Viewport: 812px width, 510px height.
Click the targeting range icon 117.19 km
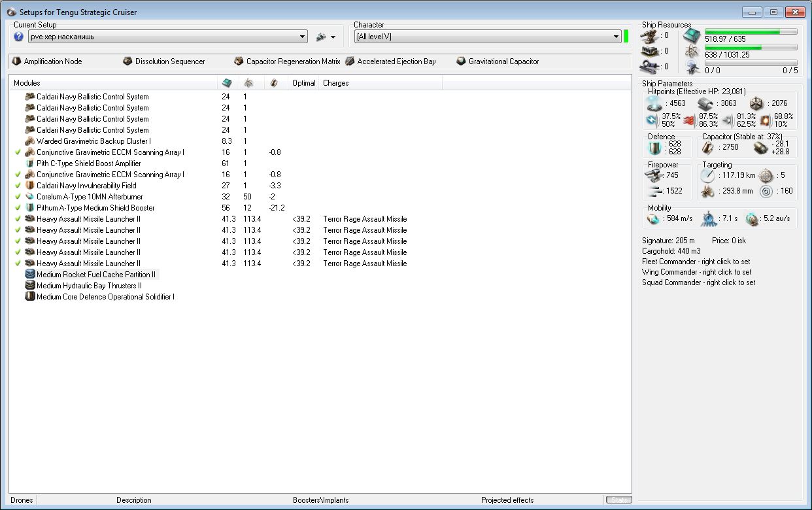tap(707, 175)
